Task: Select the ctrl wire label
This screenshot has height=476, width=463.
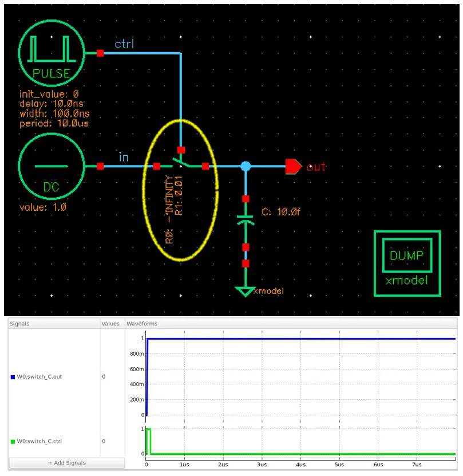Action: pos(124,44)
